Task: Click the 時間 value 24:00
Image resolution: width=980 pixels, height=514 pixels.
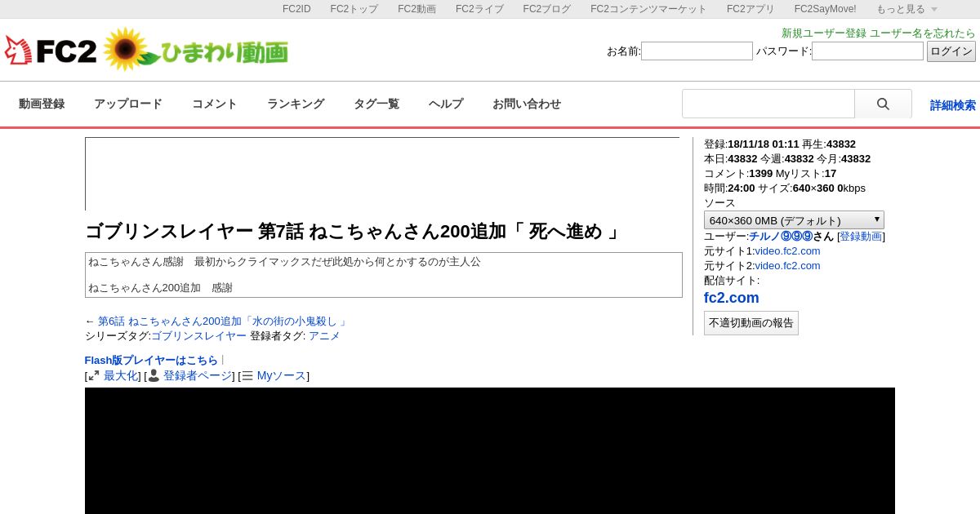Action: pos(742,188)
